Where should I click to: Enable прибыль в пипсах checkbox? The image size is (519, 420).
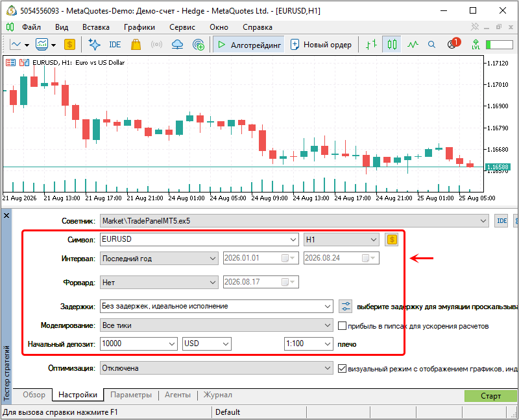pyautogui.click(x=343, y=326)
